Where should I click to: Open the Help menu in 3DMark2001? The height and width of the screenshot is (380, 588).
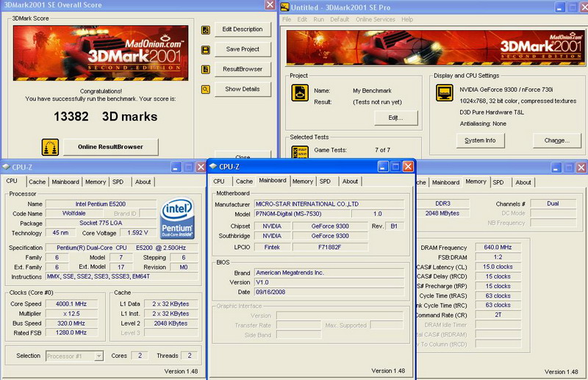pyautogui.click(x=407, y=19)
